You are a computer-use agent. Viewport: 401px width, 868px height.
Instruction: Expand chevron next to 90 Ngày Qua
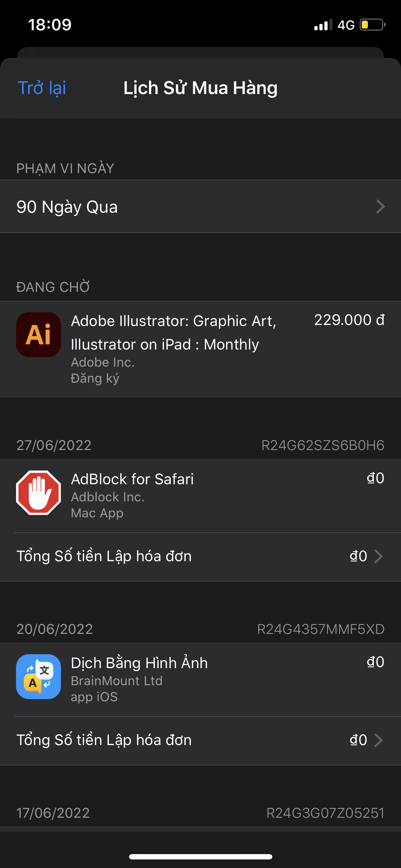click(380, 207)
